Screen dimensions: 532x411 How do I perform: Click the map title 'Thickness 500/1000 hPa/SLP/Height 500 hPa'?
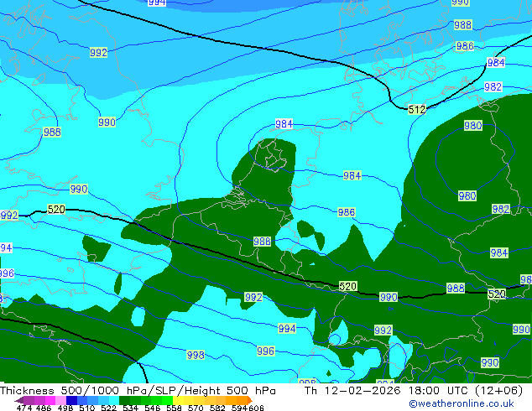coord(138,391)
